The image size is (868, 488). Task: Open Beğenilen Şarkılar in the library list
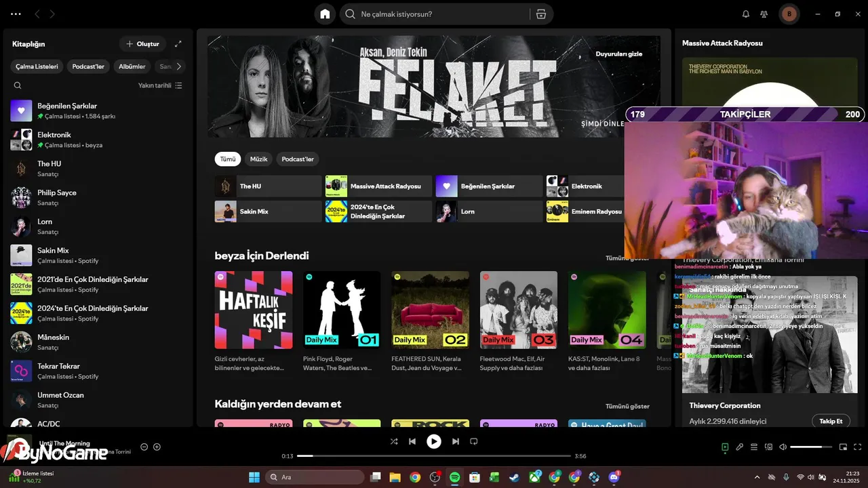98,110
